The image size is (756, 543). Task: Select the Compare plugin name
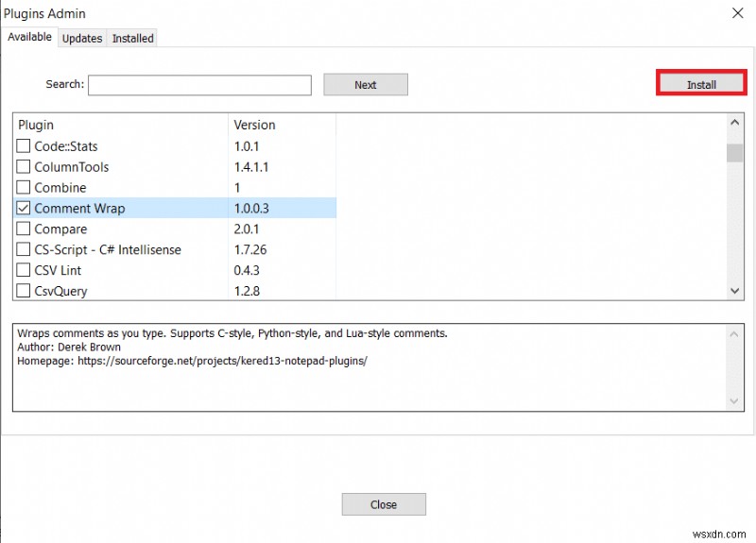click(60, 229)
